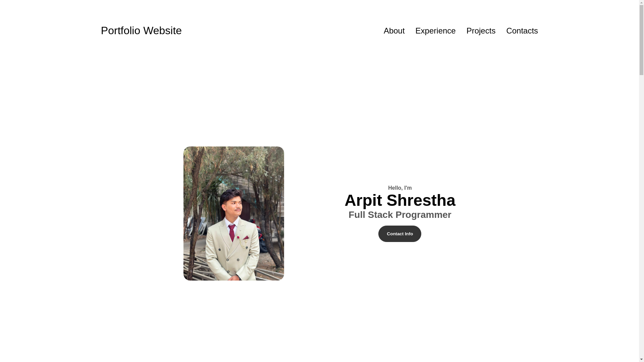Viewport: 644px width, 362px height.
Task: Open the About section link
Action: point(394,31)
